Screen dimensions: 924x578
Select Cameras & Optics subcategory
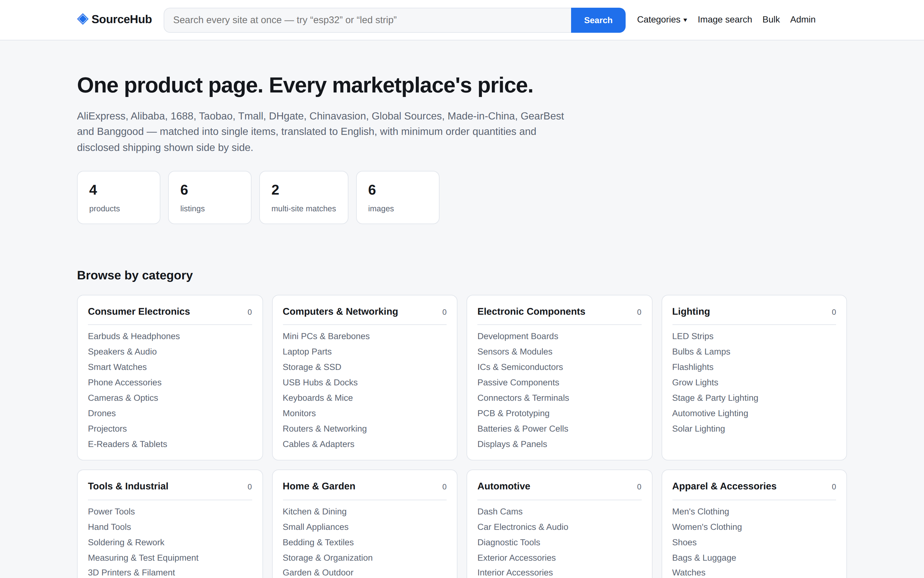tap(123, 398)
